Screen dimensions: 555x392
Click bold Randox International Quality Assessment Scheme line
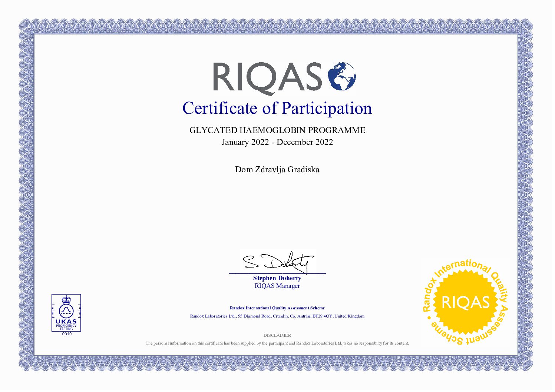tap(277, 308)
